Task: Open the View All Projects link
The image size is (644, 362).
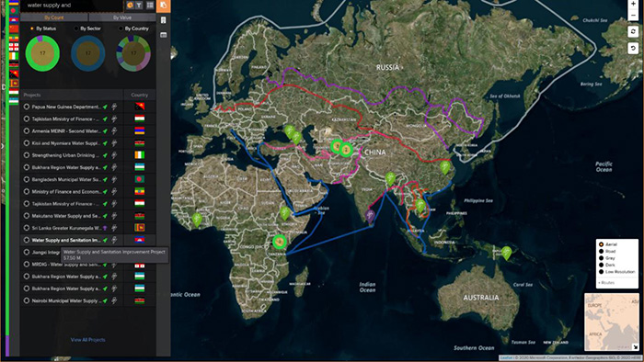Action: tap(88, 340)
